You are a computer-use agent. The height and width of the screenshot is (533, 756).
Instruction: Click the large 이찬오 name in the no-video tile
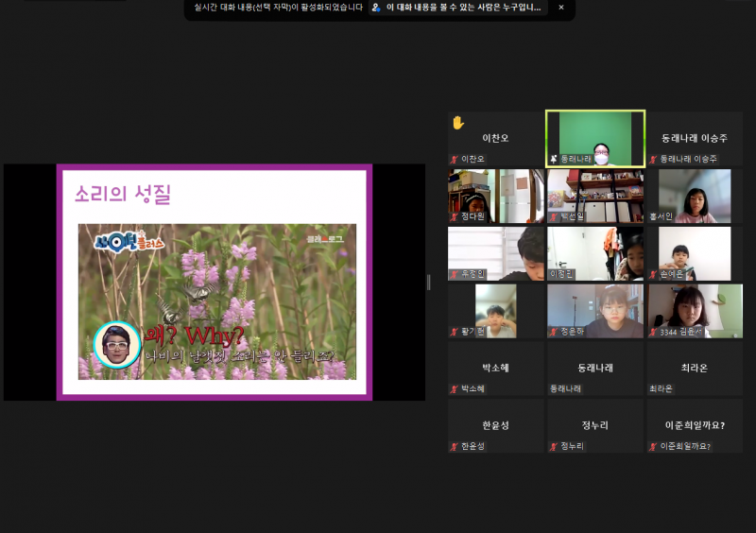coord(495,138)
